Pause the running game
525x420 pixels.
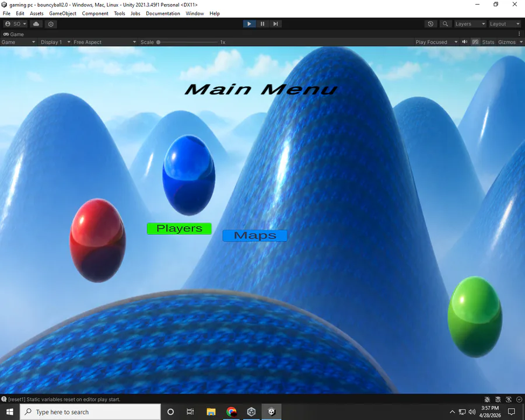(x=262, y=24)
